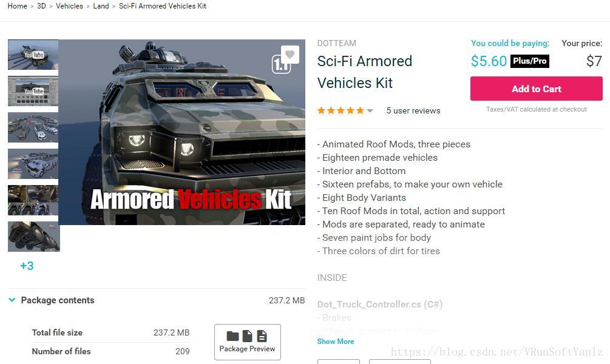Show the +3 additional images

pyautogui.click(x=27, y=266)
